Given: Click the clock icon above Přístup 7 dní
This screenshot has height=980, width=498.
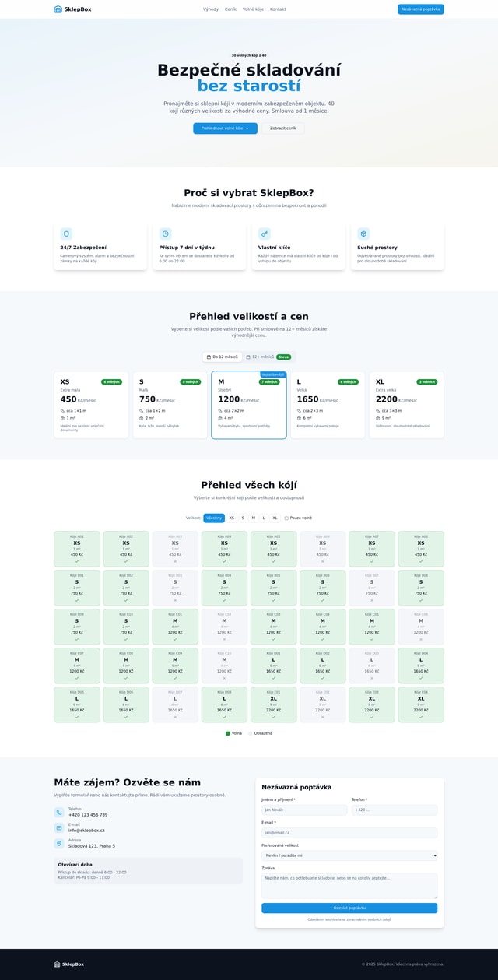Looking at the screenshot, I should point(166,234).
